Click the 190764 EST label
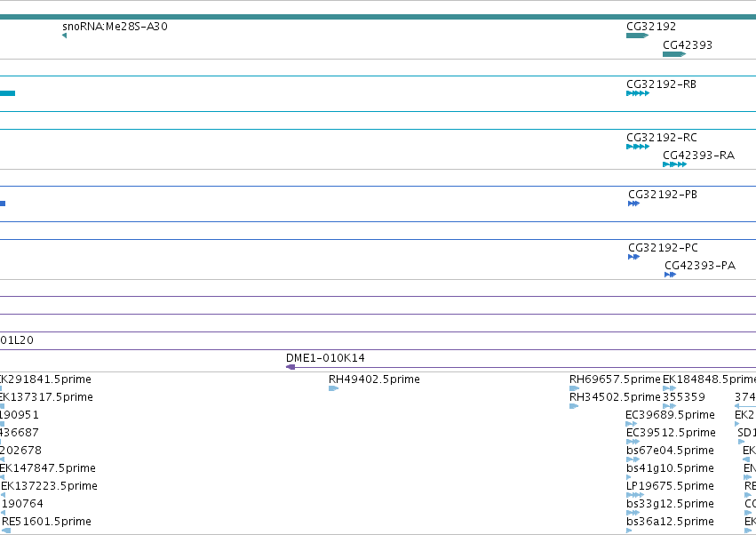The height and width of the screenshot is (535, 756). coord(22,504)
